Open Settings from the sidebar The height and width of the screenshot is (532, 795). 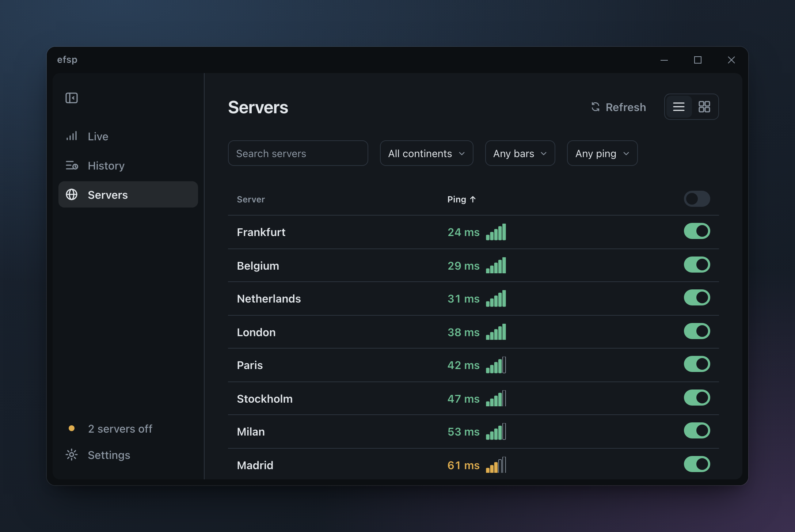[x=128, y=455]
